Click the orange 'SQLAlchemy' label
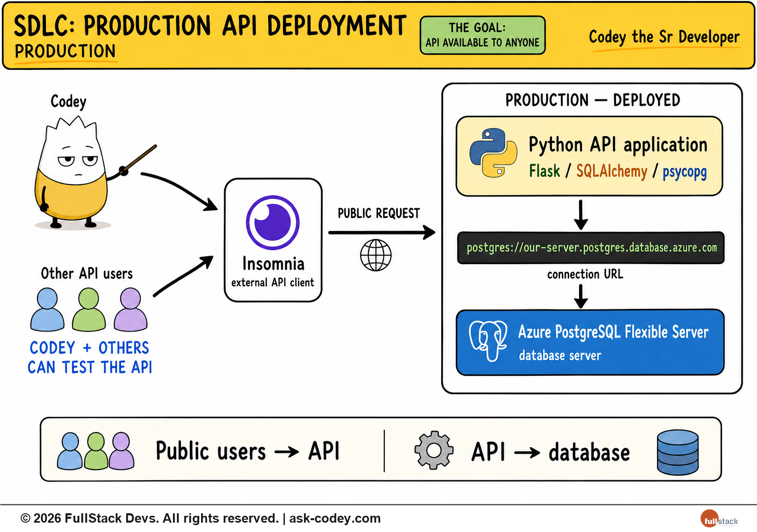 pyautogui.click(x=612, y=171)
